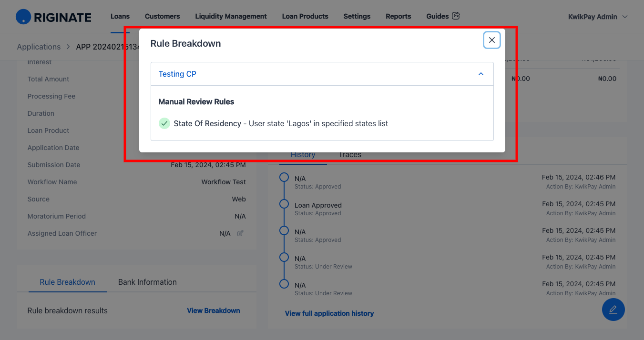Click the View Breakdown link
The width and height of the screenshot is (644, 340).
[214, 310]
